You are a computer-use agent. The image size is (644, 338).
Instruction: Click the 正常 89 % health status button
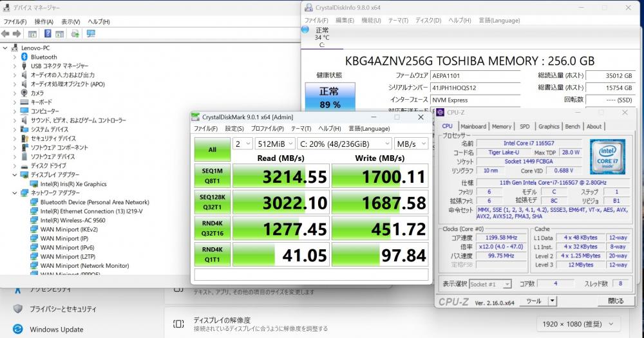pyautogui.click(x=330, y=97)
